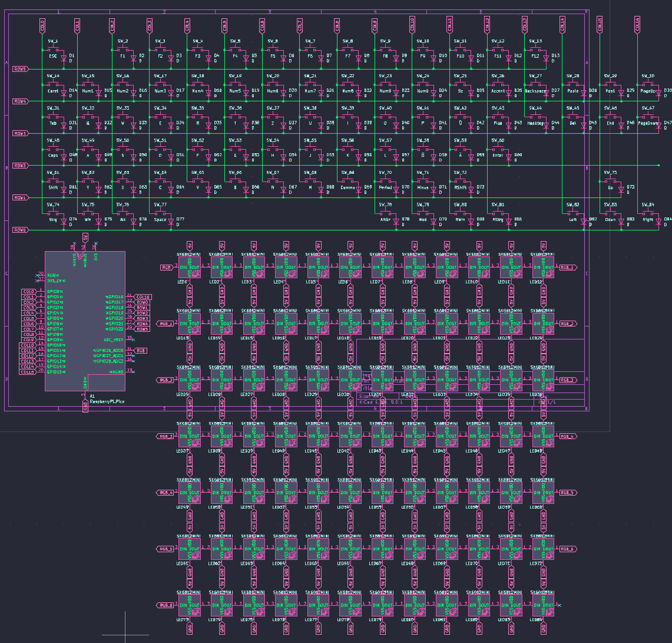Image resolution: width=672 pixels, height=643 pixels.
Task: Select the LED12 SK6812MINI symbol
Action: [x=543, y=267]
